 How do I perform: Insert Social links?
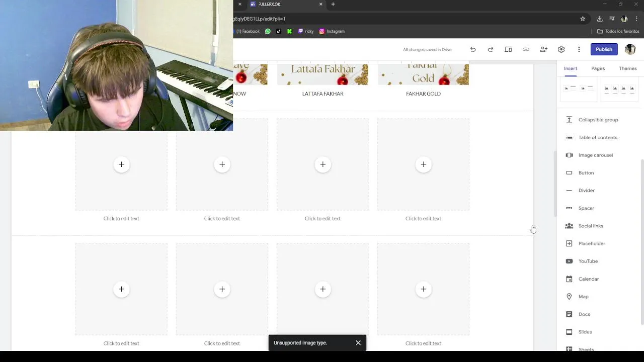pyautogui.click(x=591, y=226)
